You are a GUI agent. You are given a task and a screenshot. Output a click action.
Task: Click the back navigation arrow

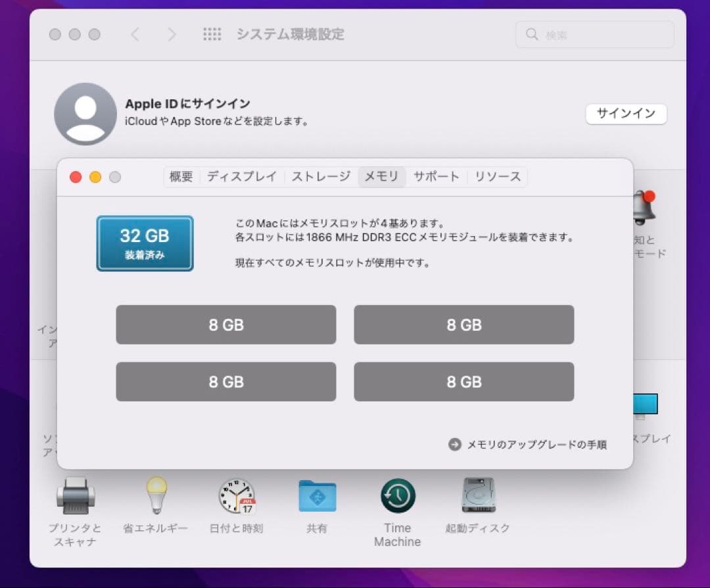[x=135, y=34]
